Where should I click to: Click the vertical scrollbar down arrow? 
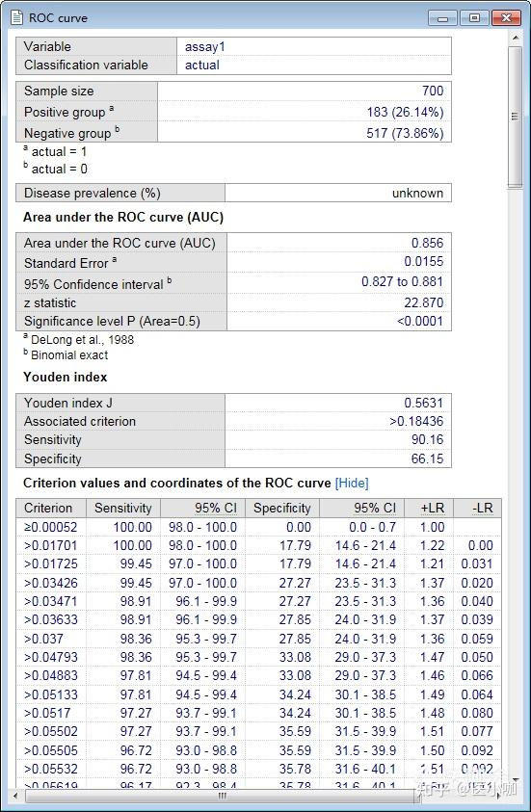pyautogui.click(x=515, y=779)
